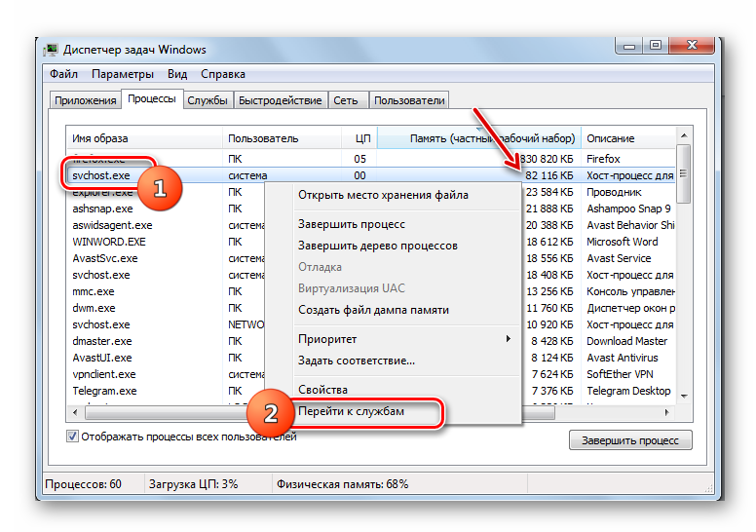Switch to the Приложения tab
756x532 pixels.
pos(86,100)
